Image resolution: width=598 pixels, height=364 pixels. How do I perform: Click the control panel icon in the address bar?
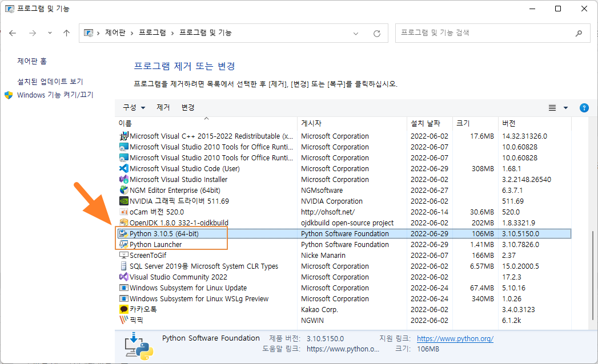click(89, 33)
